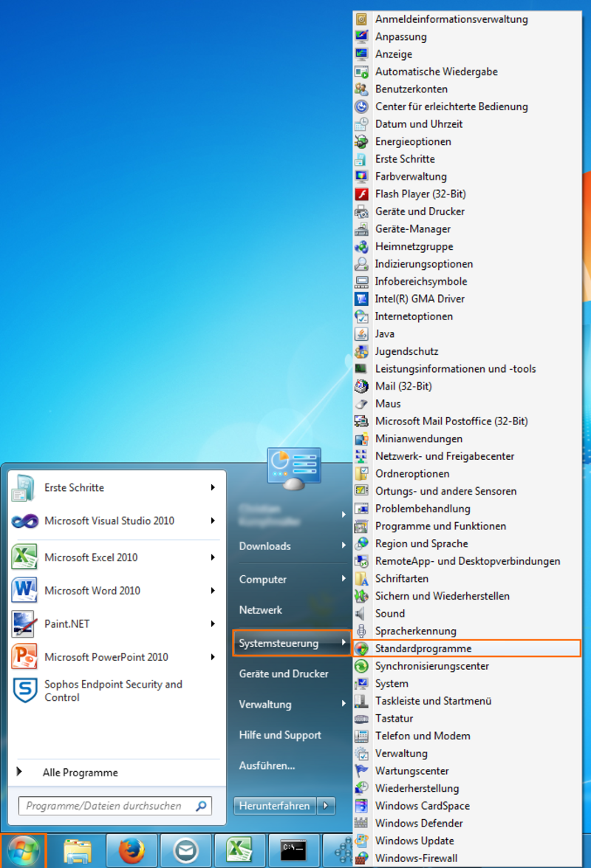This screenshot has width=591, height=868.
Task: Select Benutzerkonten in the list
Action: [x=467, y=89]
